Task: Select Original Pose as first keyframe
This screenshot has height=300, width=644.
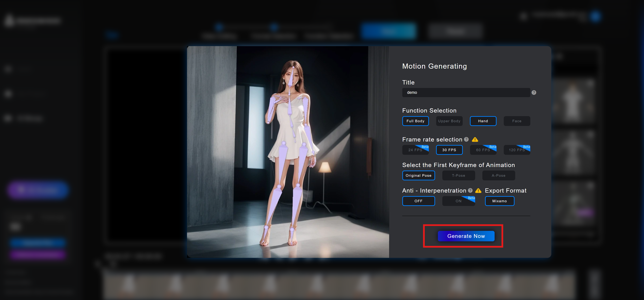Action: (418, 176)
